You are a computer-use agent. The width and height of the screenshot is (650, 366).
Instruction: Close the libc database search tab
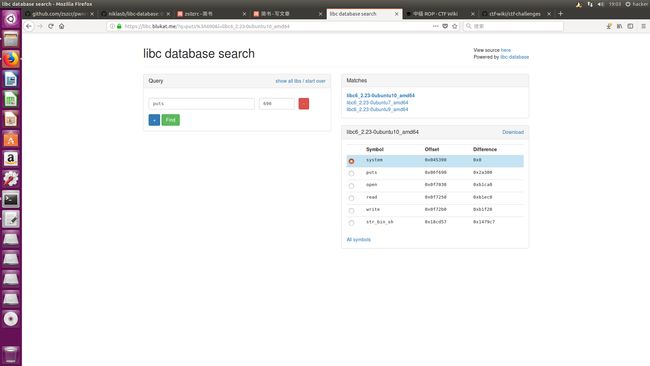tap(396, 14)
